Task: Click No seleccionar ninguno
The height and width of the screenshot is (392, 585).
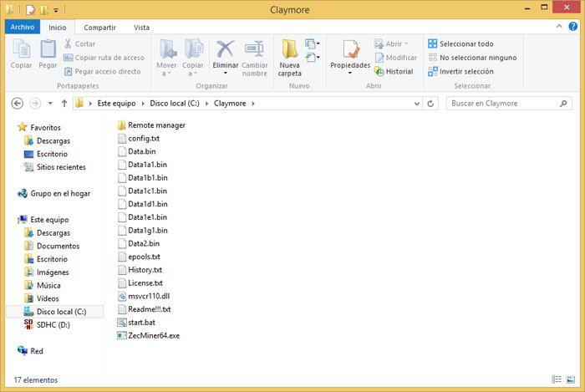Action: (472, 58)
